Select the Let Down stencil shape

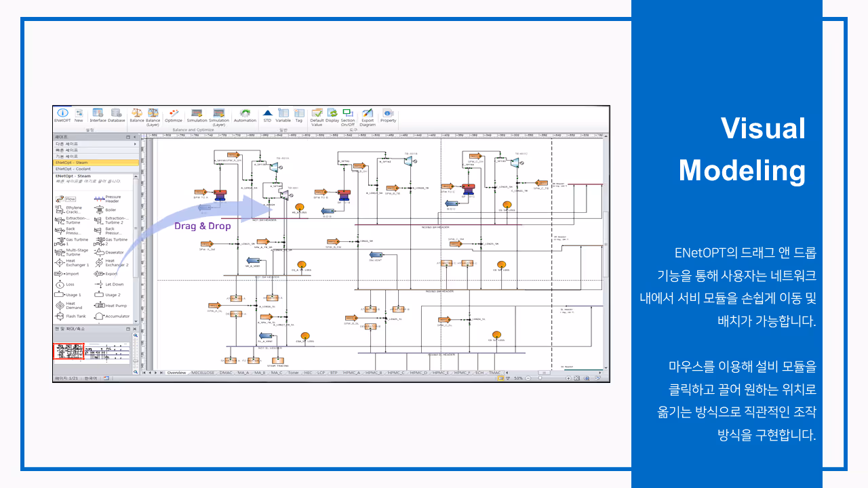click(x=108, y=285)
